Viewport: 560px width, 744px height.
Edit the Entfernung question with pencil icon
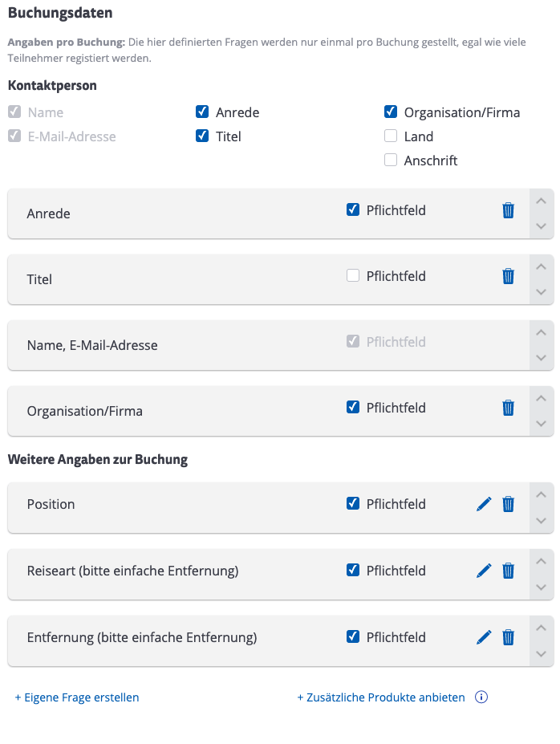click(x=484, y=637)
